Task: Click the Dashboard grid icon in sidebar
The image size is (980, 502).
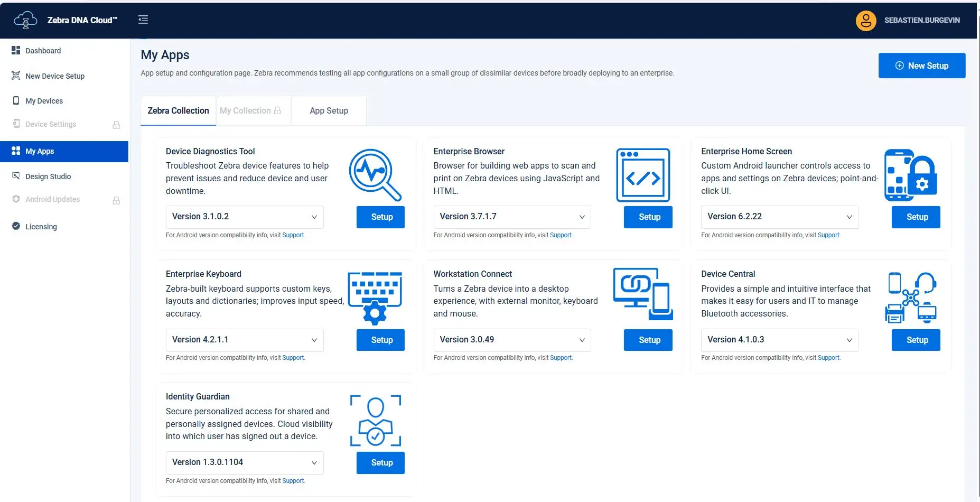Action: (x=16, y=50)
